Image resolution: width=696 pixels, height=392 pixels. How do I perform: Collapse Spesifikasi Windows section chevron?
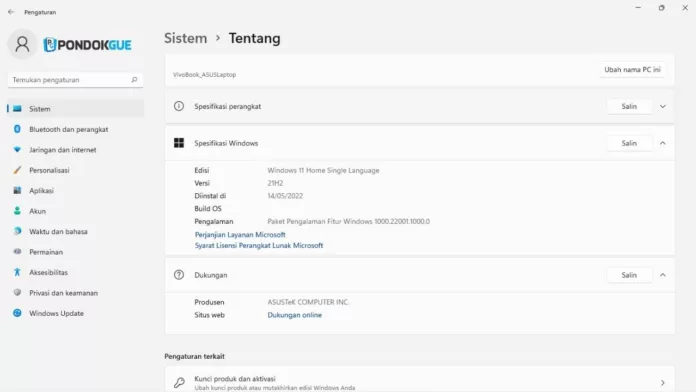663,143
